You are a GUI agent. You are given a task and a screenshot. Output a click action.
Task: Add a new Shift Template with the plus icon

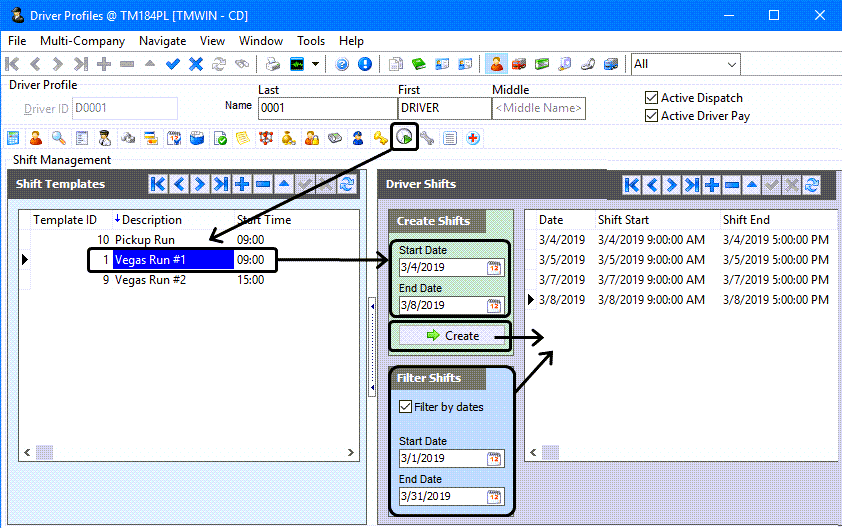click(x=242, y=184)
